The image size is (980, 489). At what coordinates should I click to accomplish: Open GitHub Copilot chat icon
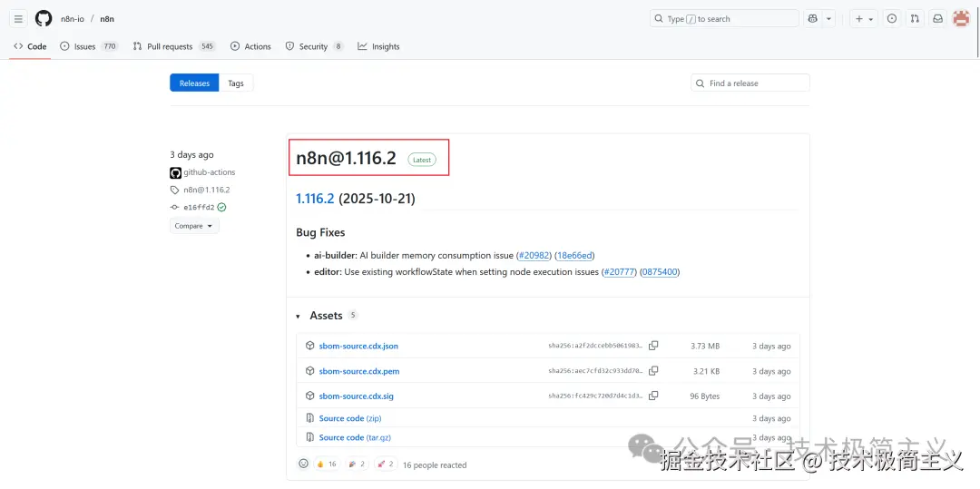(x=812, y=19)
